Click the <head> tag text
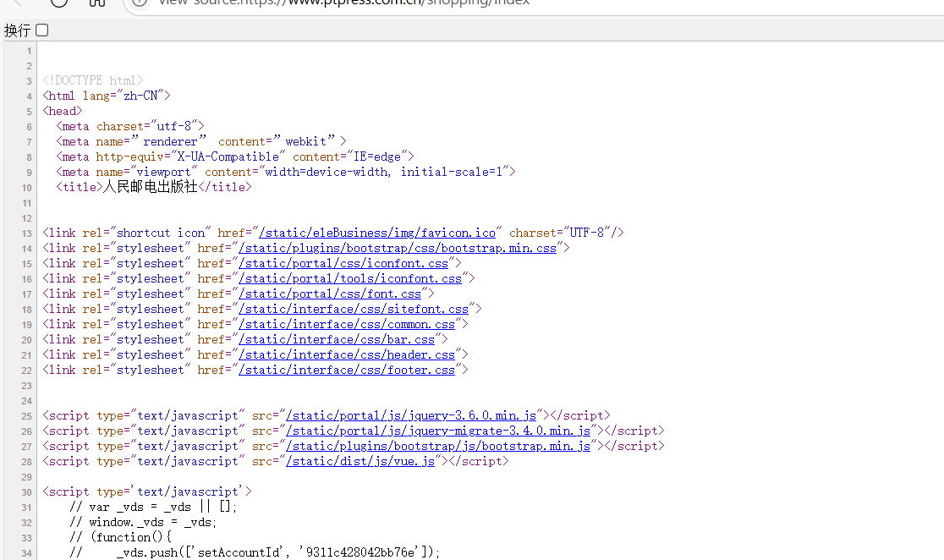 pos(62,112)
